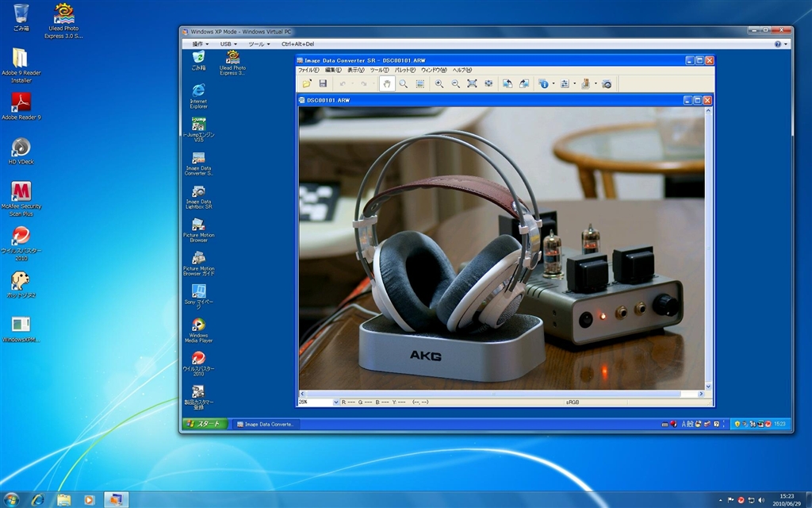The width and height of the screenshot is (812, 508).
Task: Click Image Data Converter SR desktop shortcut
Action: coord(198,164)
